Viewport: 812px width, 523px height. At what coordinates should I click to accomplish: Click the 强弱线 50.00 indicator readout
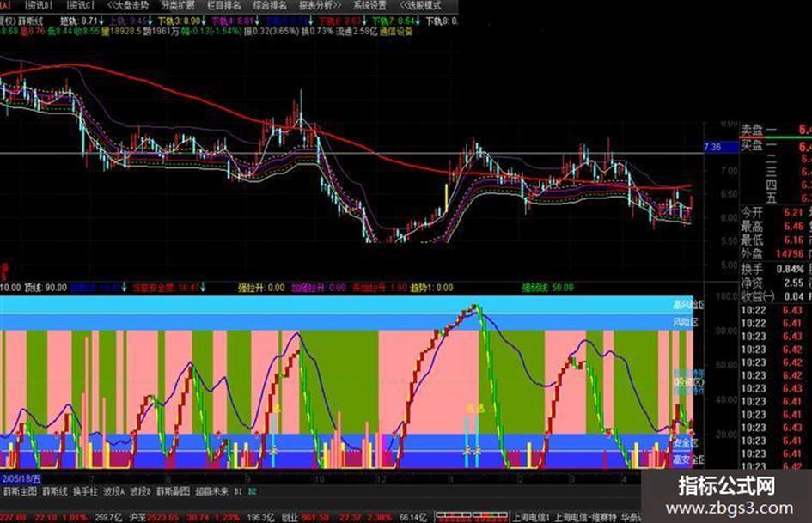tap(547, 288)
